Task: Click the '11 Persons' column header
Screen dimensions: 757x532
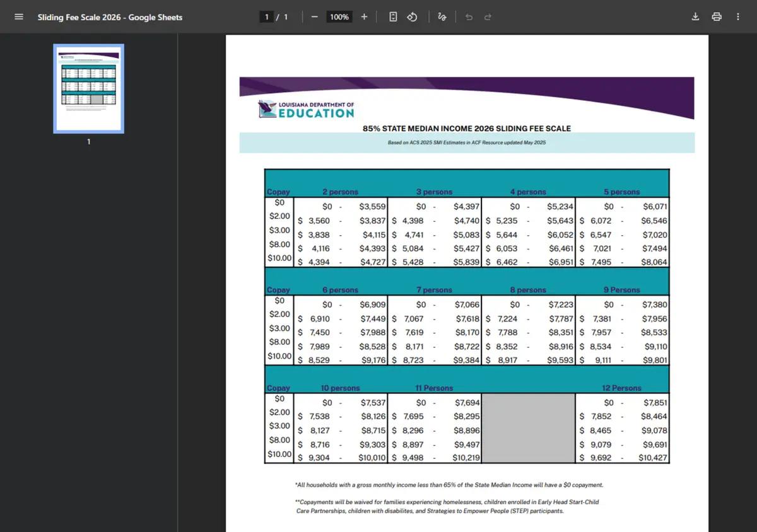Action: [434, 388]
